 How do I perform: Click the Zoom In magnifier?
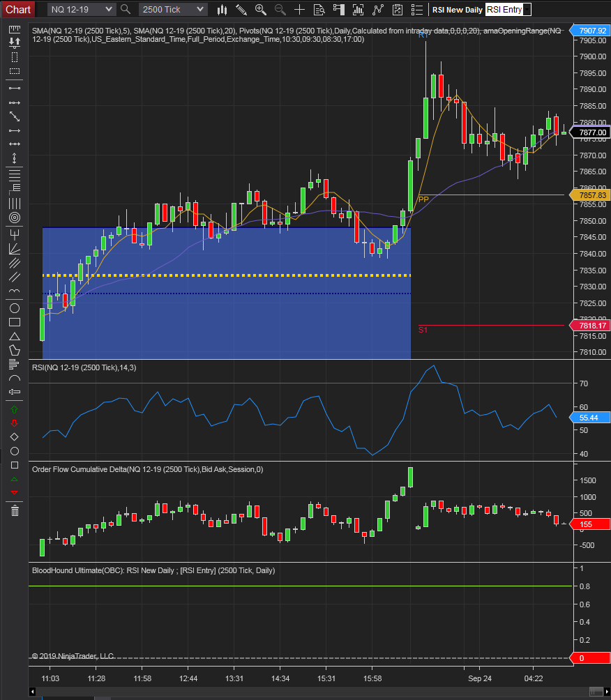click(261, 9)
